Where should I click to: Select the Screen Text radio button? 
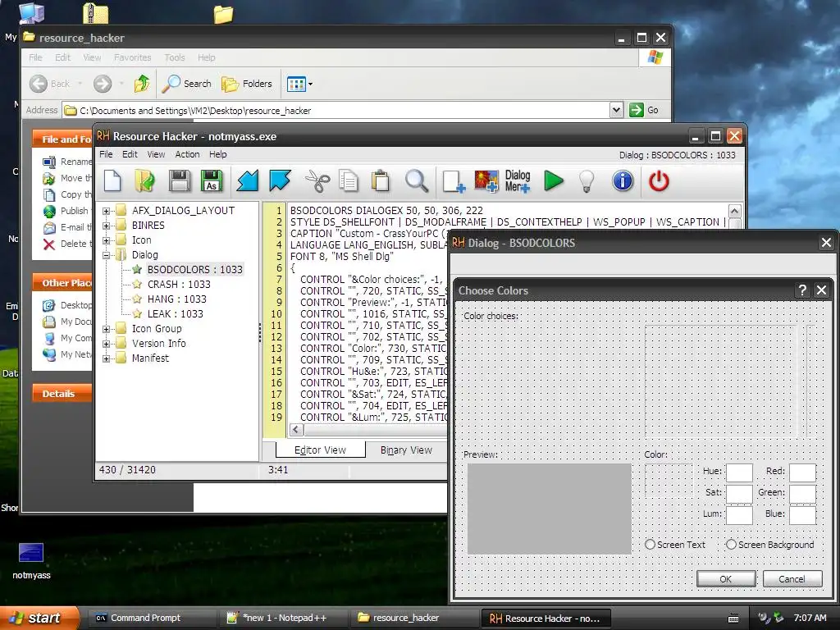[650, 545]
